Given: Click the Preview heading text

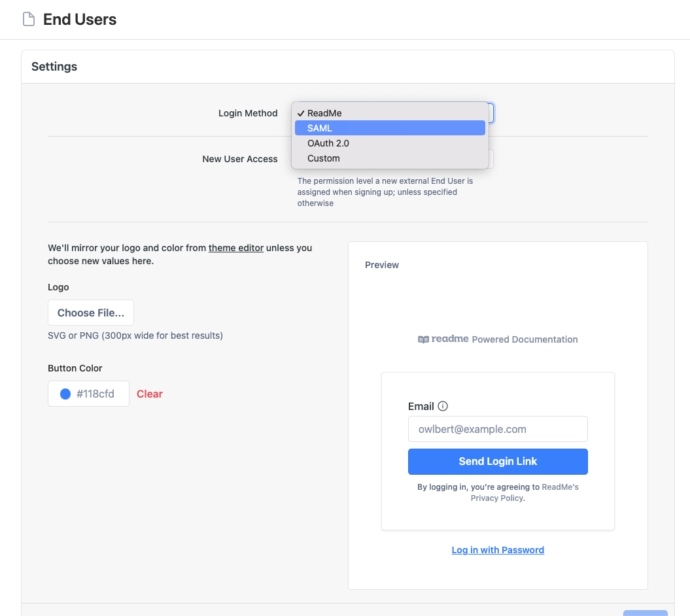Looking at the screenshot, I should tap(381, 265).
